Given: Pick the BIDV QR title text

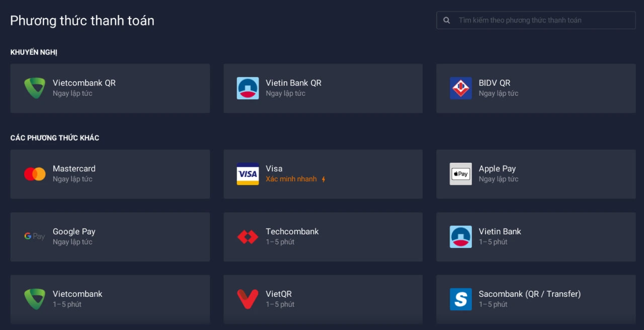Looking at the screenshot, I should coord(495,83).
